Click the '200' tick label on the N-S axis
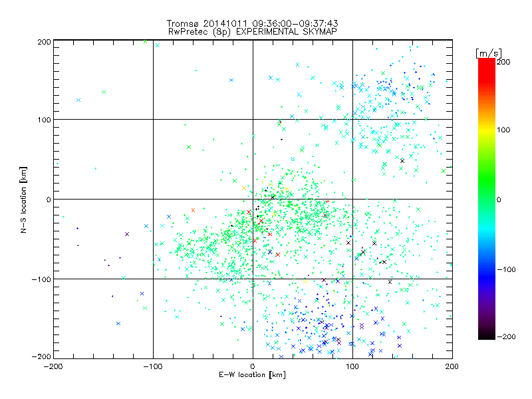Image resolution: width=532 pixels, height=399 pixels. coord(44,42)
